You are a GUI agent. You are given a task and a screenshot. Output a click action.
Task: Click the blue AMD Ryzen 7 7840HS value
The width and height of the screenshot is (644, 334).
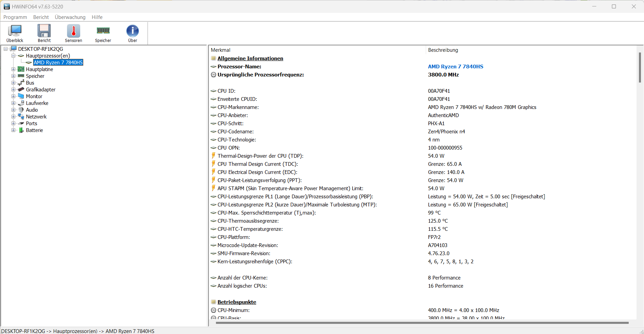(x=456, y=66)
